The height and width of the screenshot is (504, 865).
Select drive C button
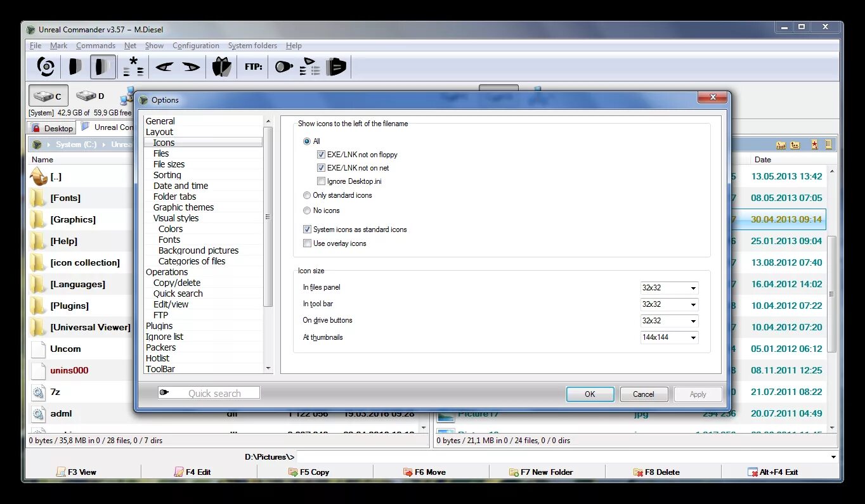coord(48,96)
